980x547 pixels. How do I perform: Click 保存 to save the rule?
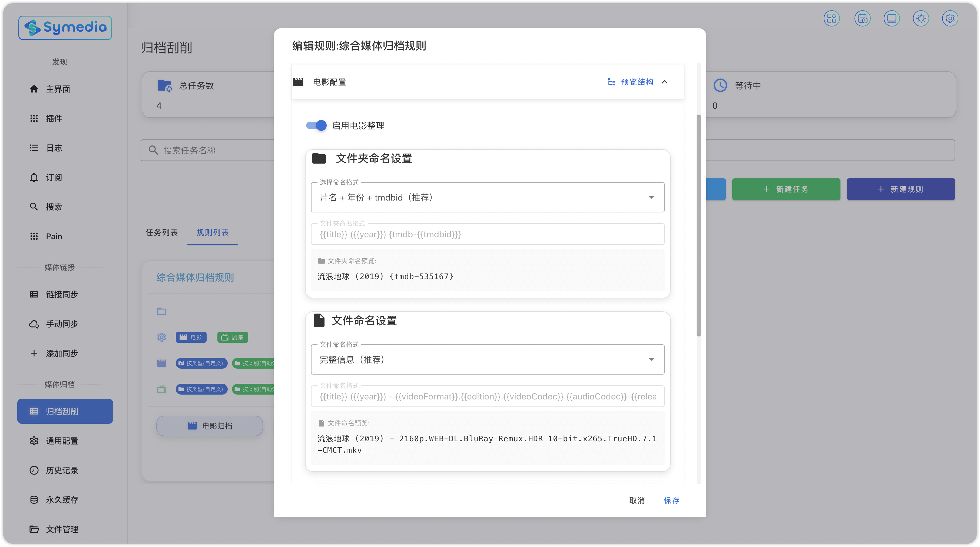[x=671, y=501]
